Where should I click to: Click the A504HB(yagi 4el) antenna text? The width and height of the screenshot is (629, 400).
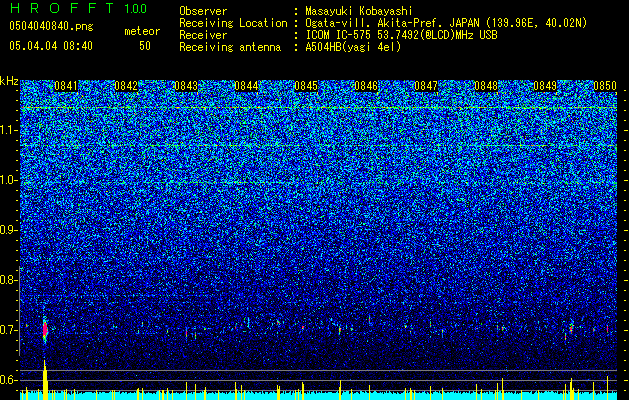click(x=353, y=47)
